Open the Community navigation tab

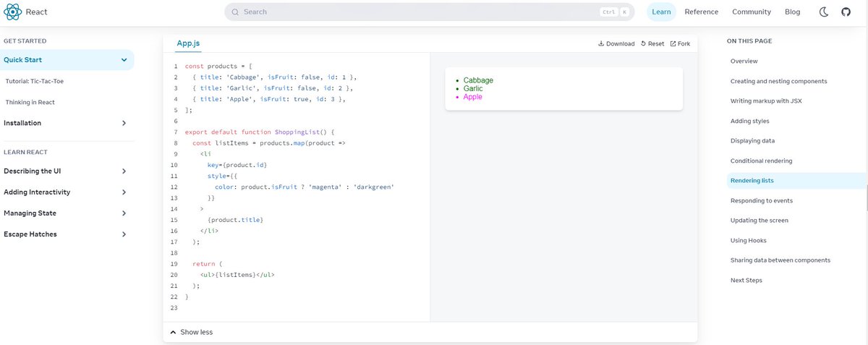click(752, 12)
